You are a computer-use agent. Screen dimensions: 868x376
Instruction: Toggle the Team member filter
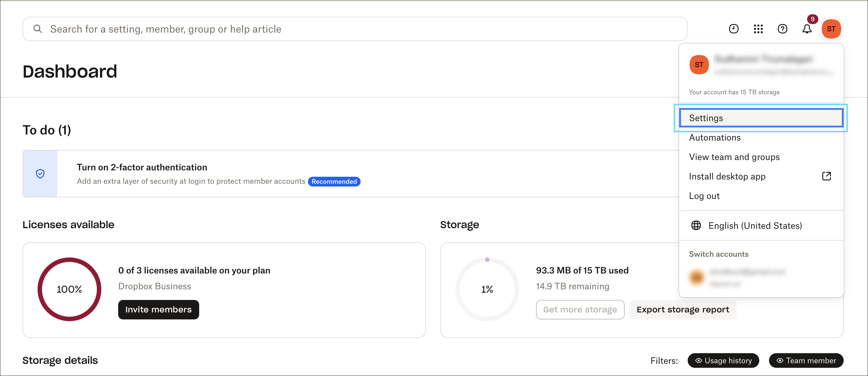(x=806, y=360)
